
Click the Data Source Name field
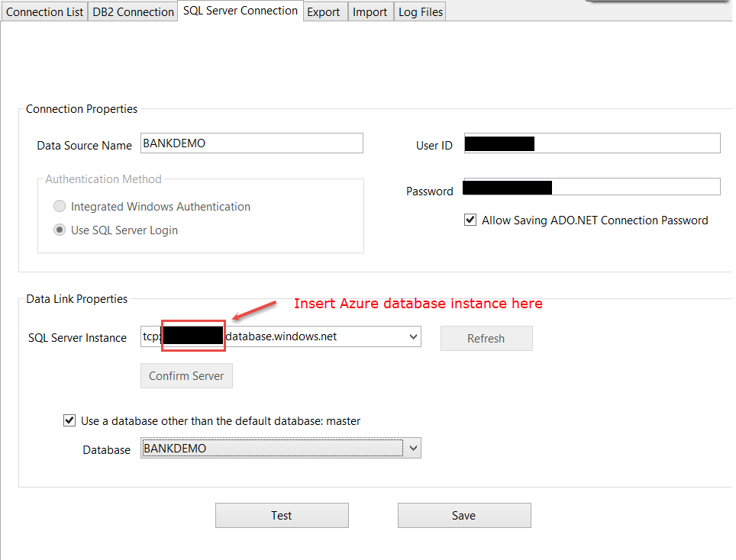click(251, 143)
